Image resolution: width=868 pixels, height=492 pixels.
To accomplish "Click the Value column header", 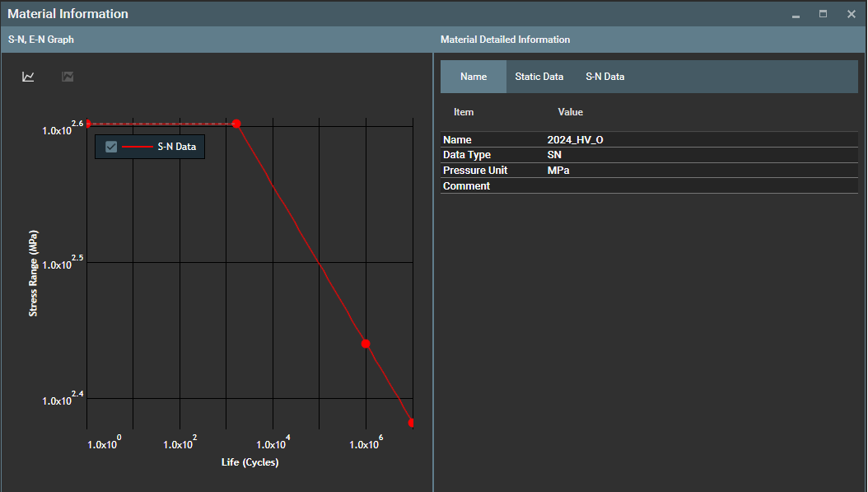I will click(570, 112).
